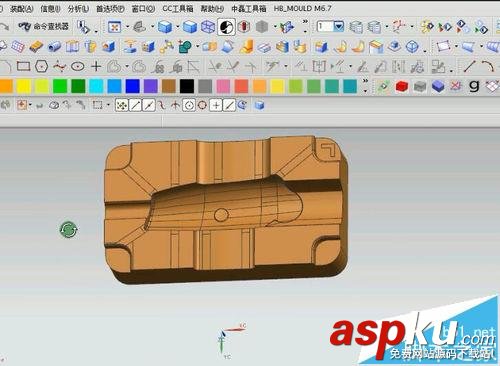
Task: Toggle the Intersection snap option
Action: [175, 105]
